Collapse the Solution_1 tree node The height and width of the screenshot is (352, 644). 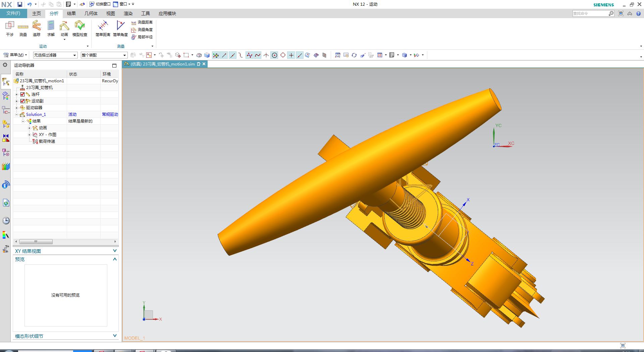click(x=16, y=115)
